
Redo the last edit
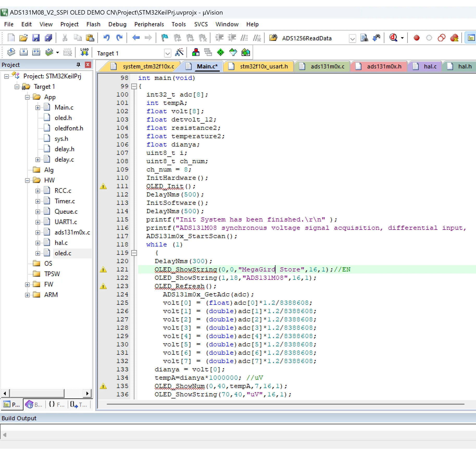coord(119,38)
